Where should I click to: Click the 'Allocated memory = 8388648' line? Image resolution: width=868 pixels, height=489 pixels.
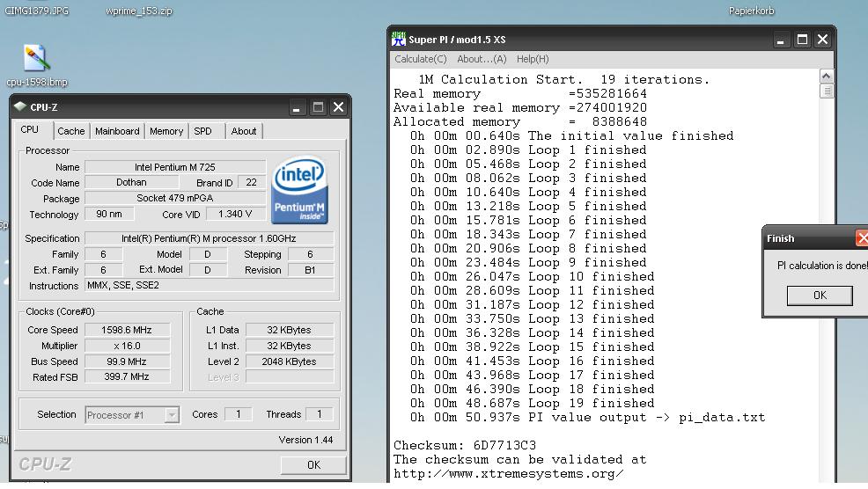519,121
